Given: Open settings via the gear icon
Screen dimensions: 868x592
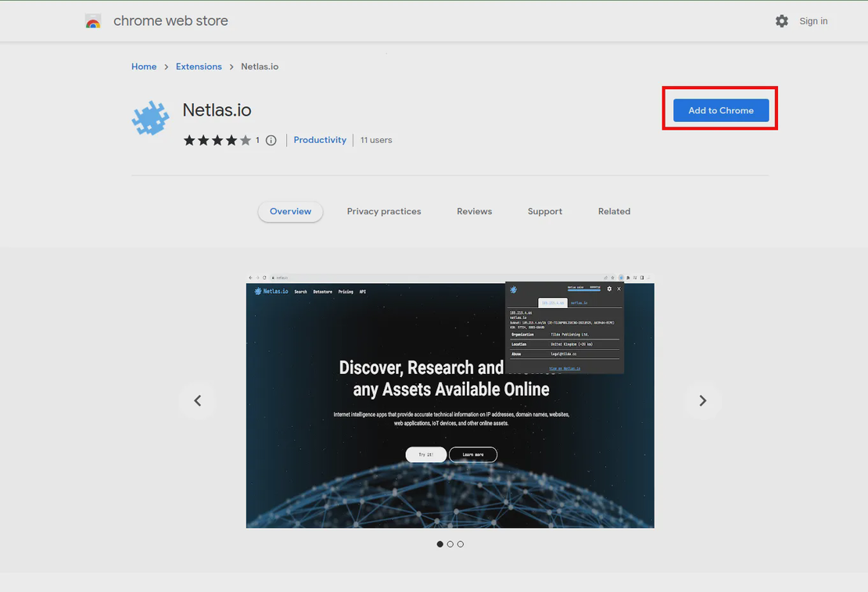Looking at the screenshot, I should (781, 21).
